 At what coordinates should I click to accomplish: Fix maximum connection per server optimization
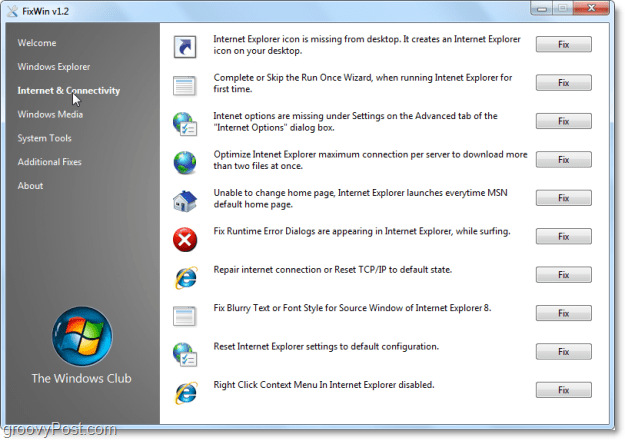564,159
